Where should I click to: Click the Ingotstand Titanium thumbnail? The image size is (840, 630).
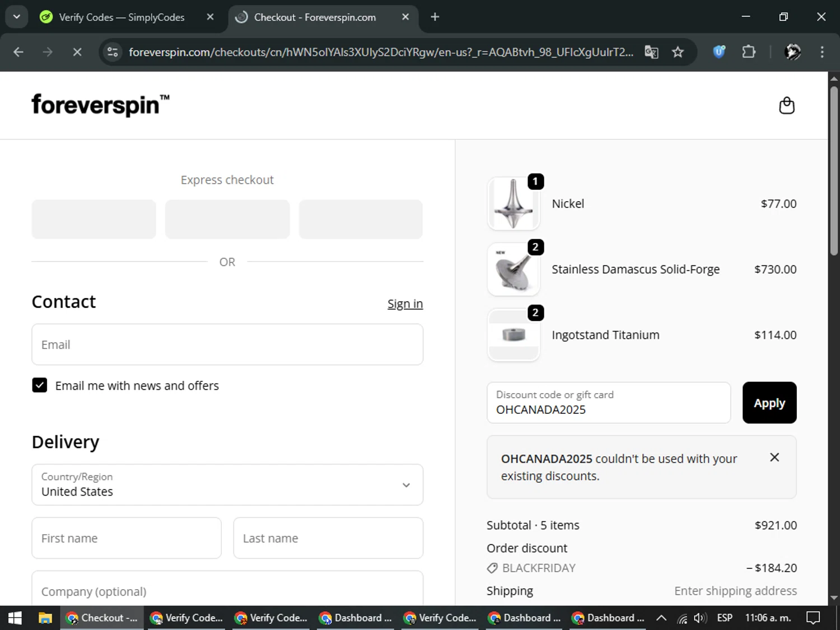pyautogui.click(x=514, y=335)
